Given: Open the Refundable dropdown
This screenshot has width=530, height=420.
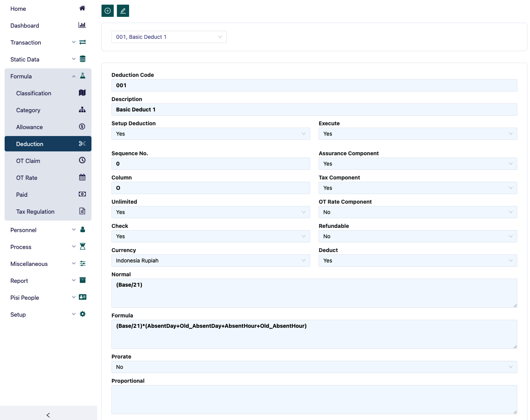Looking at the screenshot, I should (417, 236).
